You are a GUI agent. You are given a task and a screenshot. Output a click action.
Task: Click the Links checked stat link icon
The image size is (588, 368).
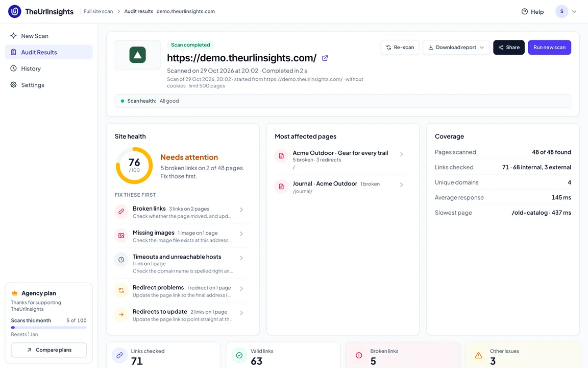119,355
